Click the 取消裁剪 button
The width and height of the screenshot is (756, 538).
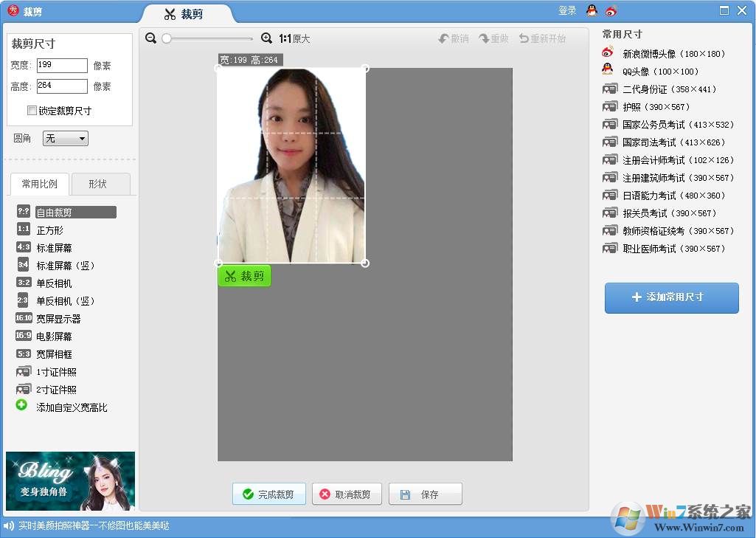pyautogui.click(x=347, y=494)
